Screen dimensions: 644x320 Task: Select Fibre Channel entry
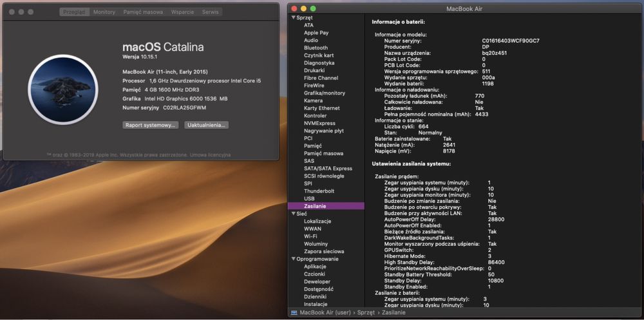click(x=321, y=78)
